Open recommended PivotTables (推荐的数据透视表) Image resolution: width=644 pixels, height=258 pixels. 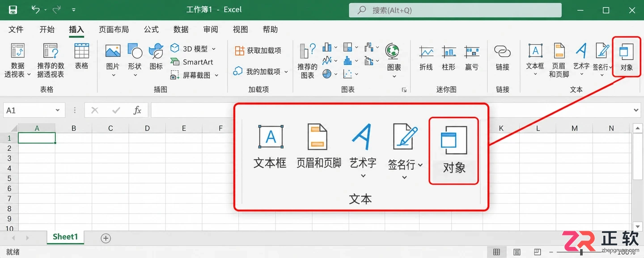[51, 61]
